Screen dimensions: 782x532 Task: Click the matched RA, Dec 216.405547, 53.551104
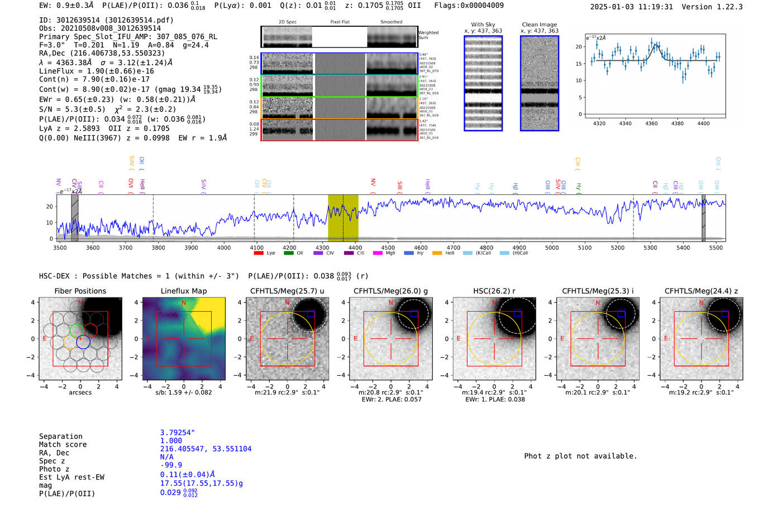coord(206,449)
